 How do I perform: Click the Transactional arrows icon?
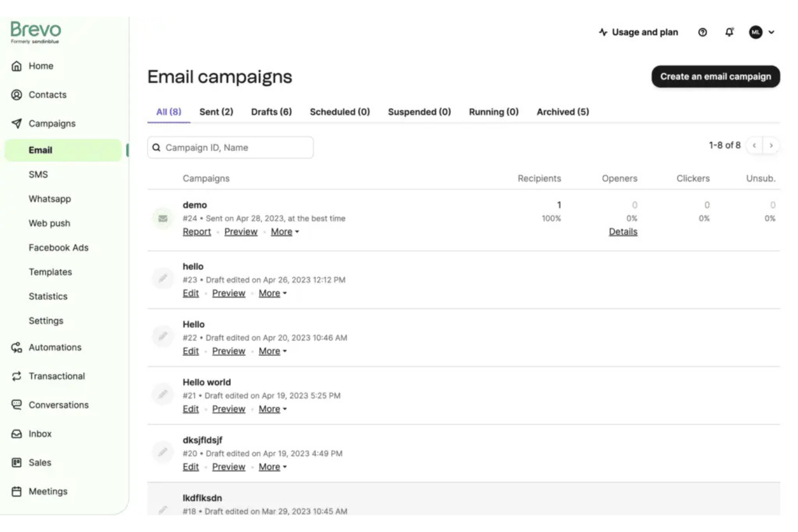pyautogui.click(x=17, y=376)
